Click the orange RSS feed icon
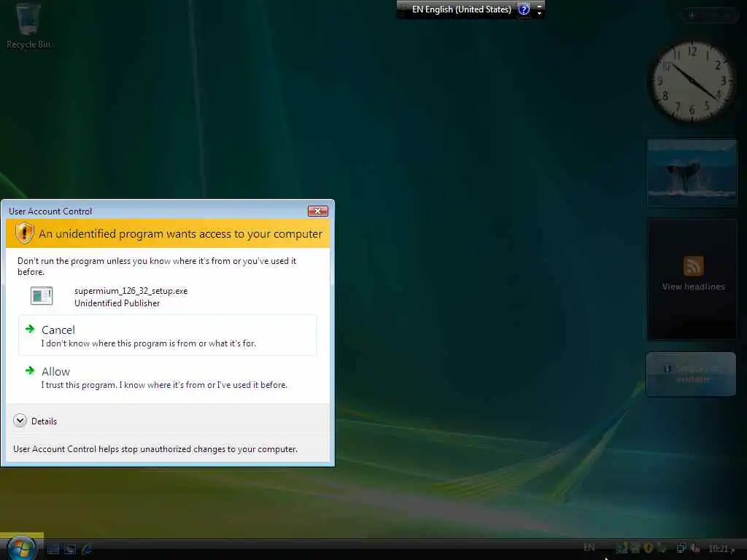The height and width of the screenshot is (560, 747). click(x=693, y=265)
